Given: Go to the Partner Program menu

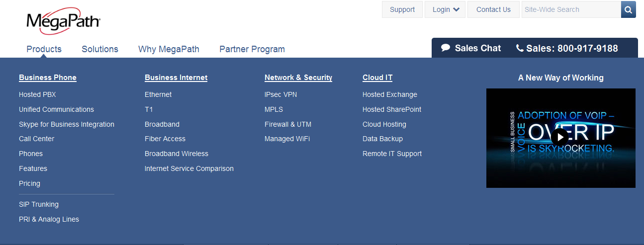Looking at the screenshot, I should (x=252, y=49).
